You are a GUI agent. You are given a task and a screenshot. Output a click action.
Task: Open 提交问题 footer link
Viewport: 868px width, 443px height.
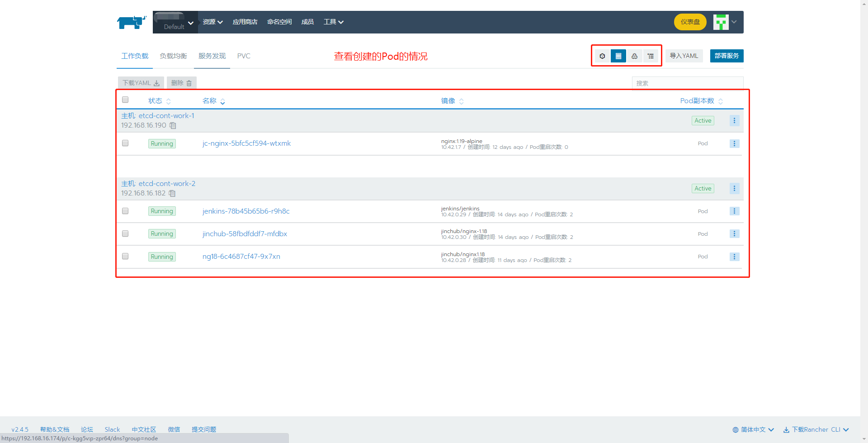point(204,430)
